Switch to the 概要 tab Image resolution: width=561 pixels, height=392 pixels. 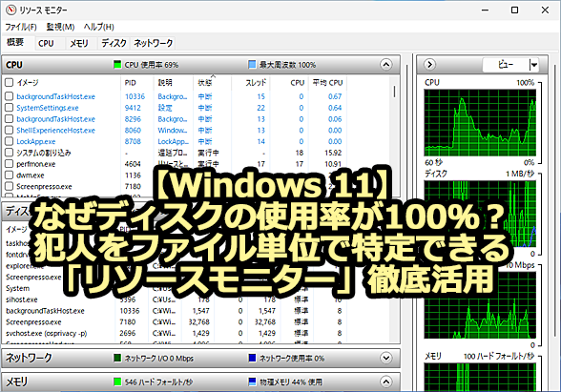pos(15,43)
